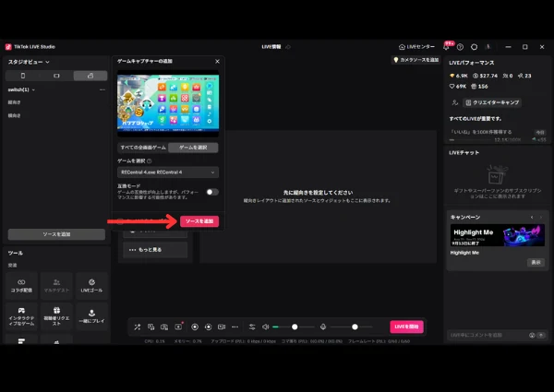Image resolution: width=554 pixels, height=392 pixels.
Task: Click the LIVEを開始 button
Action: click(406, 327)
